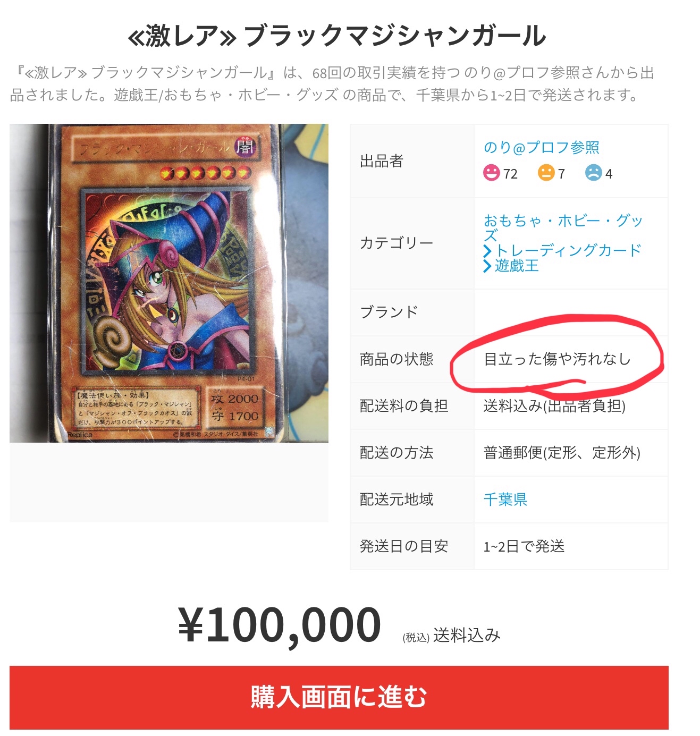
Task: Click the chevron before トレーディングカード
Action: [487, 251]
